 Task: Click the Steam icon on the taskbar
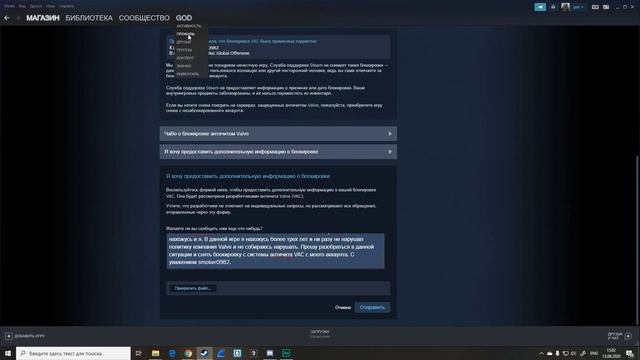pos(204,353)
